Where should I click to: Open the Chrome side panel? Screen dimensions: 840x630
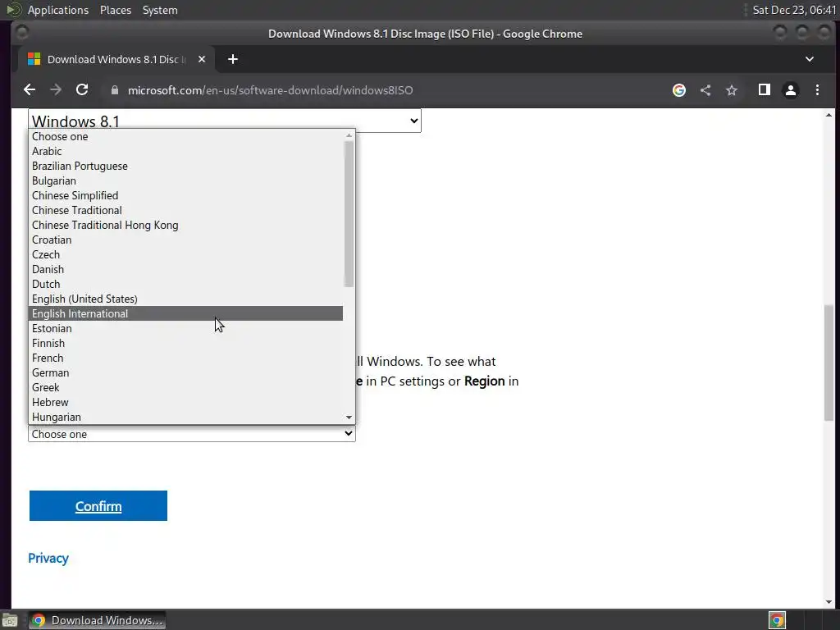[765, 90]
